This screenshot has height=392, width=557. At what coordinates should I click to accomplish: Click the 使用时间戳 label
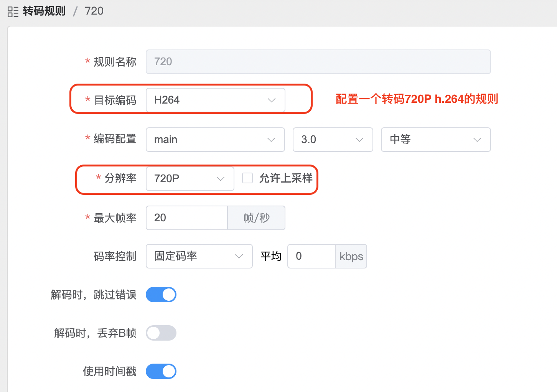110,371
